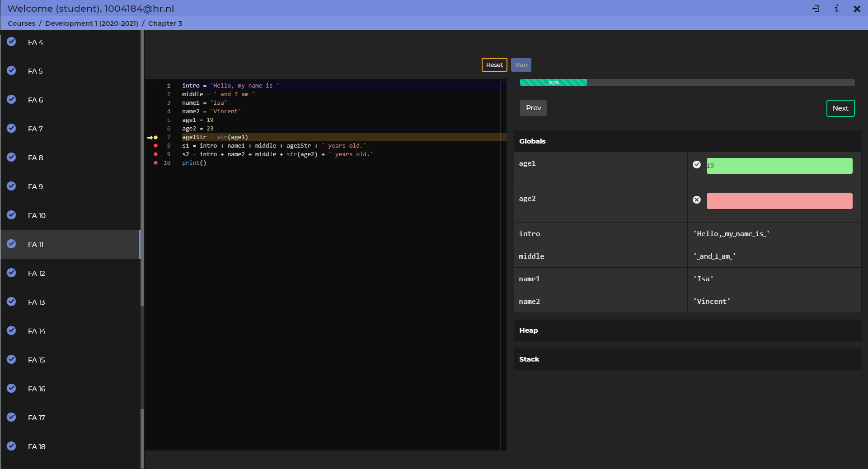Toggle the breakpoint marker on line 7

tap(156, 137)
